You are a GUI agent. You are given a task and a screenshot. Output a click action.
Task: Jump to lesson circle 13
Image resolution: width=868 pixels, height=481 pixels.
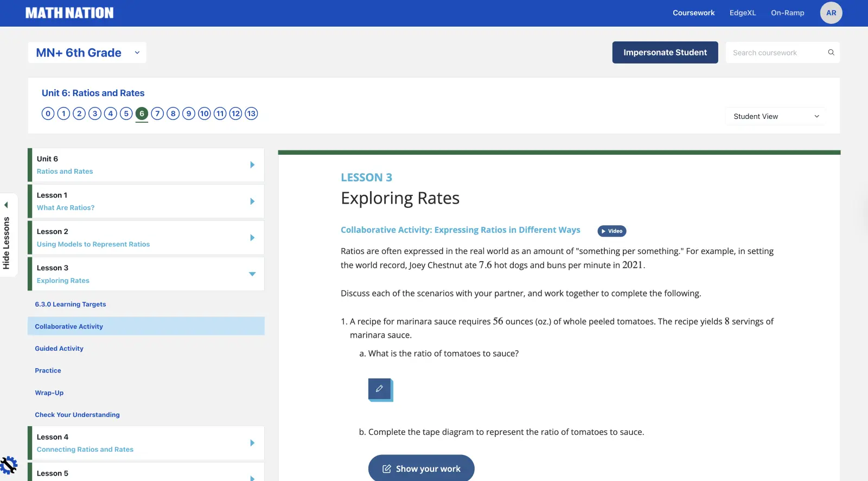coord(251,113)
